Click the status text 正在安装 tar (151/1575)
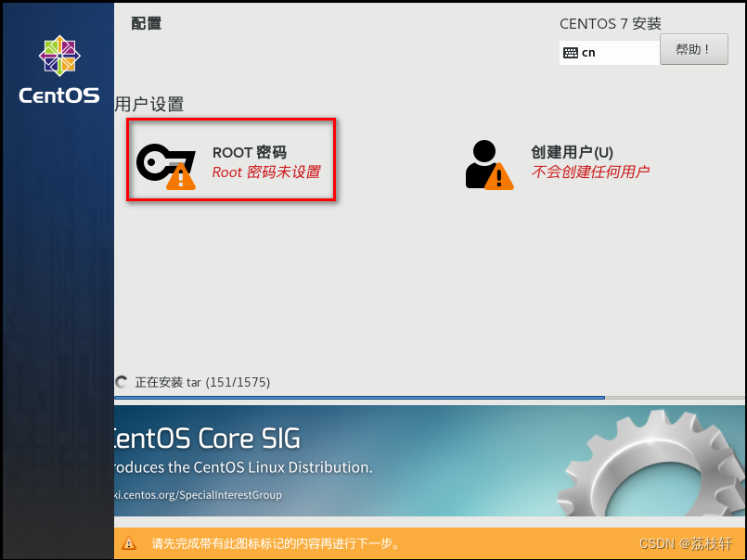Image resolution: width=747 pixels, height=560 pixels. pyautogui.click(x=202, y=382)
